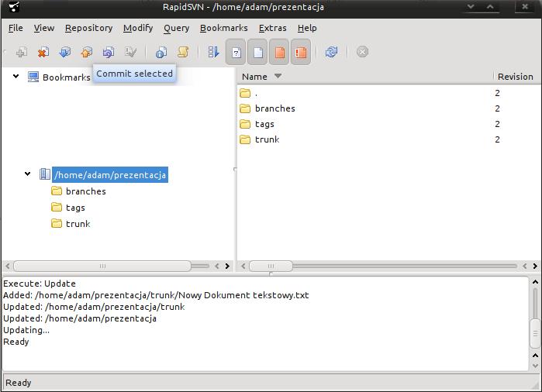Click the Refresh view toolbar icon
The image size is (542, 392).
pyautogui.click(x=331, y=53)
